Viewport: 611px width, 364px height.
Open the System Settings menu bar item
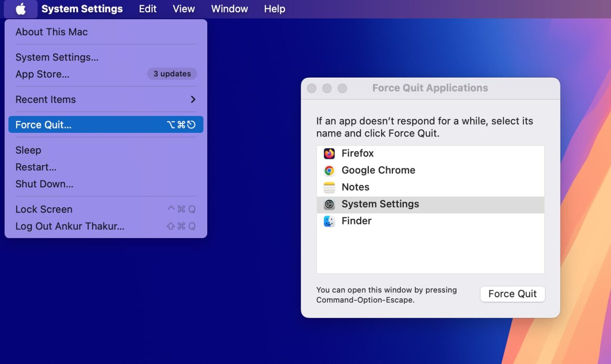82,9
